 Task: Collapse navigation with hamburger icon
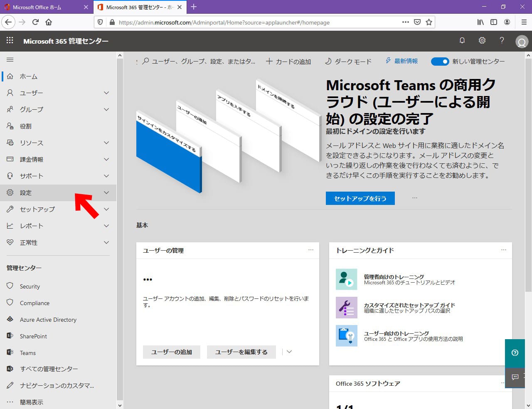[x=10, y=60]
